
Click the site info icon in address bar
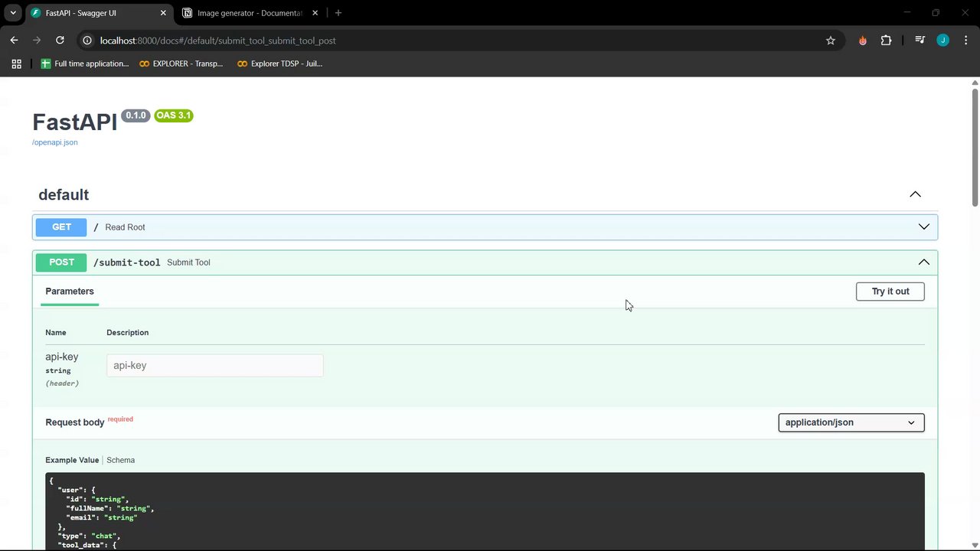[87, 41]
